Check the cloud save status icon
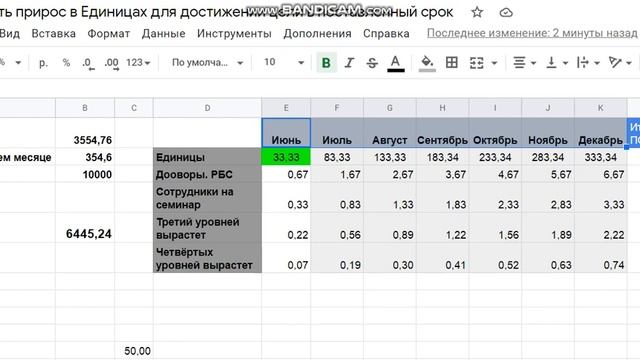The image size is (640, 360). (506, 13)
